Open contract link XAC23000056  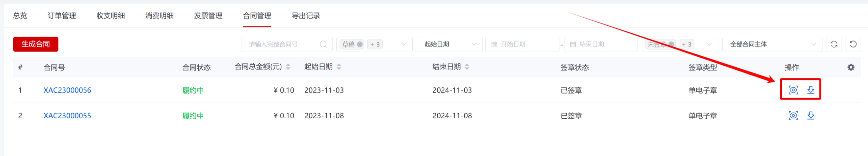tap(67, 90)
